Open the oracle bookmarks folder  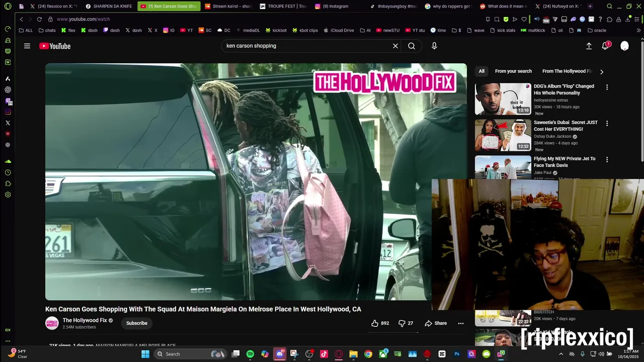click(596, 30)
